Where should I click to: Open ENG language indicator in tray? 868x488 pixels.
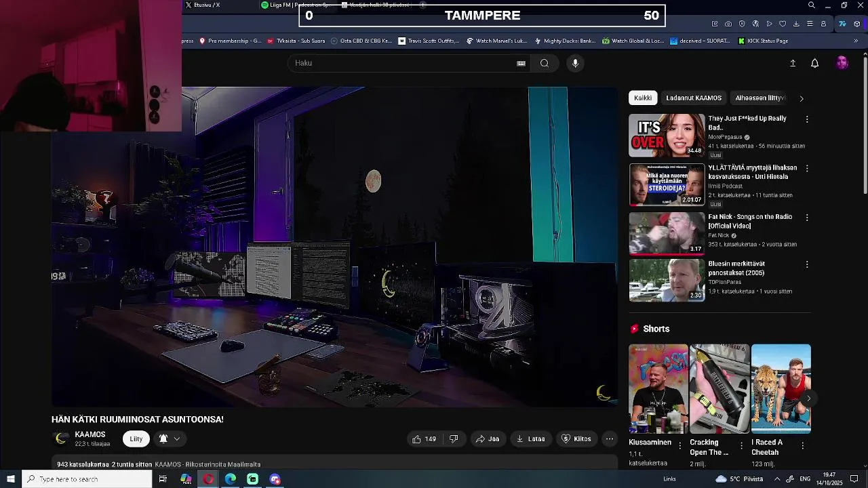(805, 479)
